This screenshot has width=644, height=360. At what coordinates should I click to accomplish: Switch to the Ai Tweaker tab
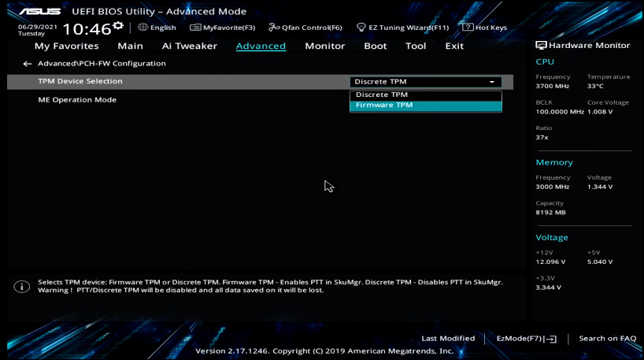point(189,46)
